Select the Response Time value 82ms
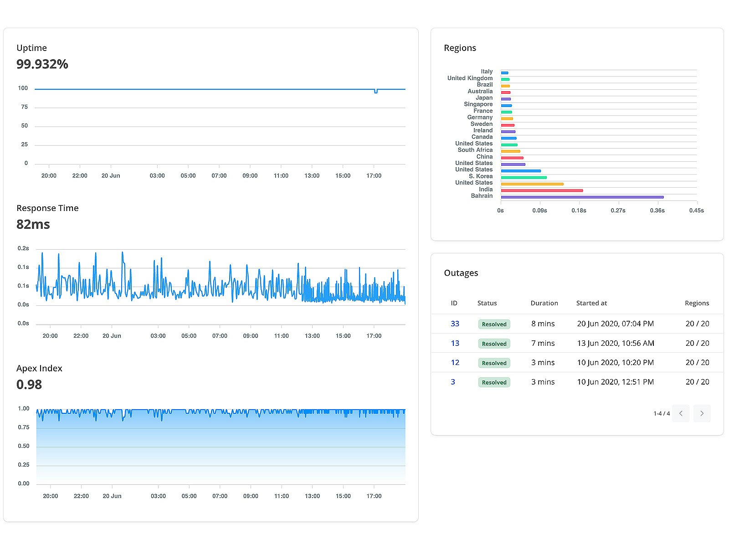 [33, 224]
